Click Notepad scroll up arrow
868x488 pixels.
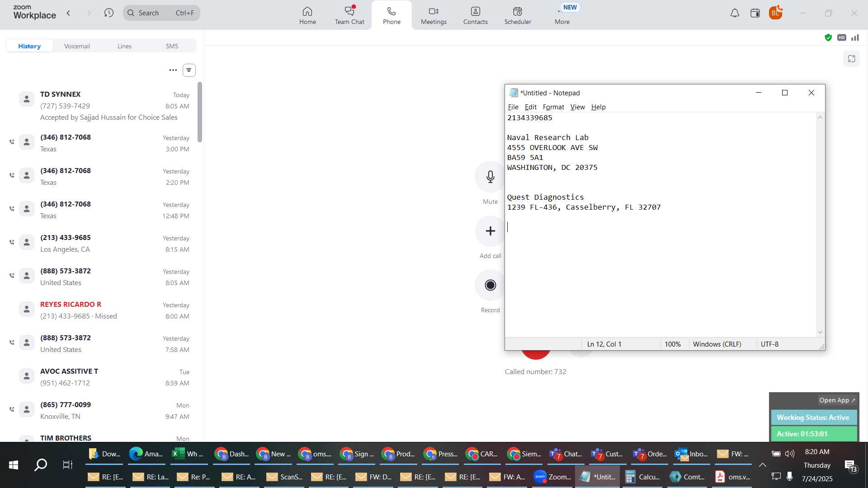coord(820,117)
